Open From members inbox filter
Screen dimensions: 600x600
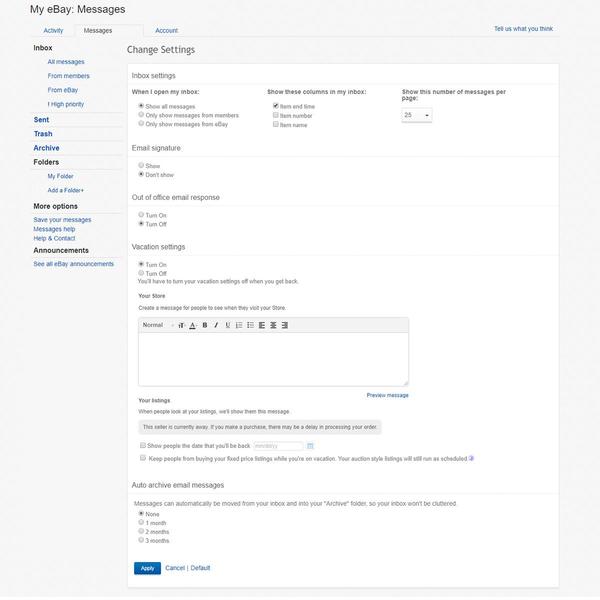pos(68,76)
